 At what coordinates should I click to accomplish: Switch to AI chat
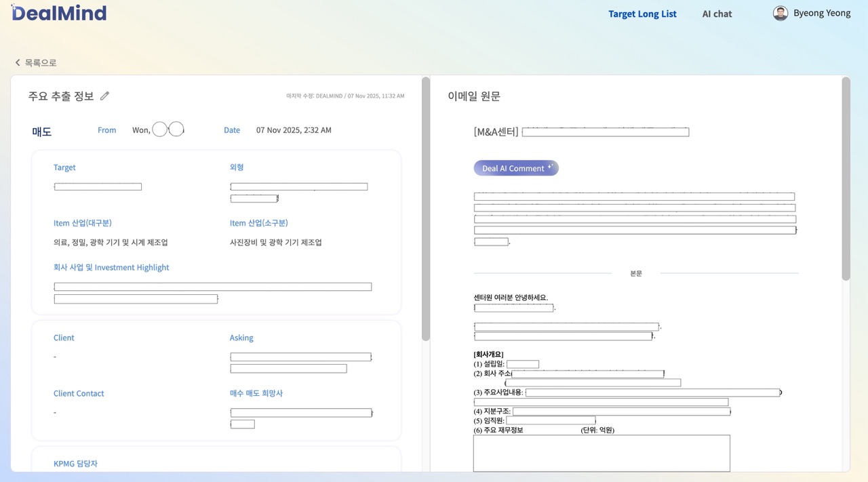[717, 14]
